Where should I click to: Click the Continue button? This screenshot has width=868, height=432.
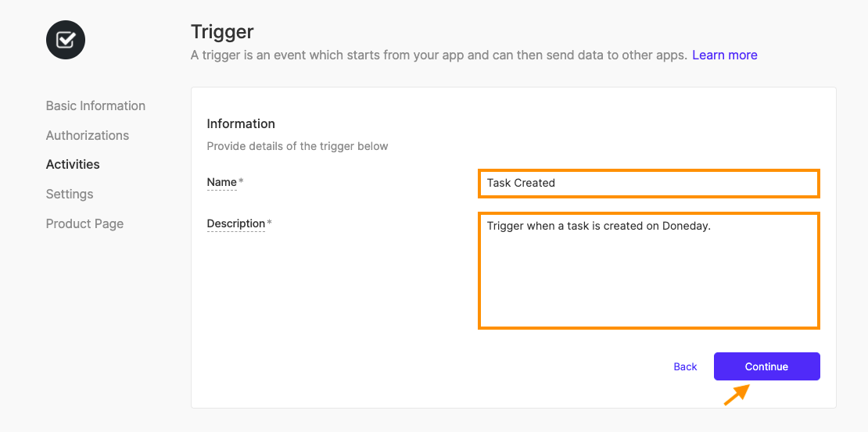(x=766, y=366)
